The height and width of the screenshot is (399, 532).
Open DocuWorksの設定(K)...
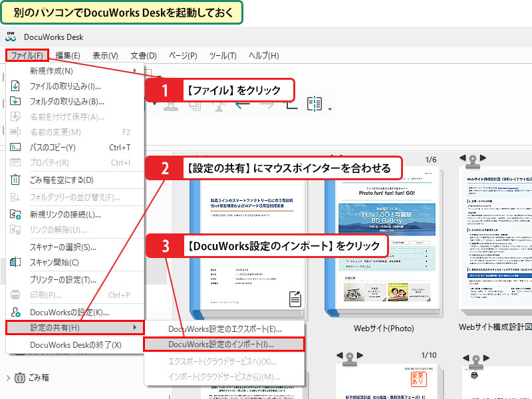click(75, 312)
